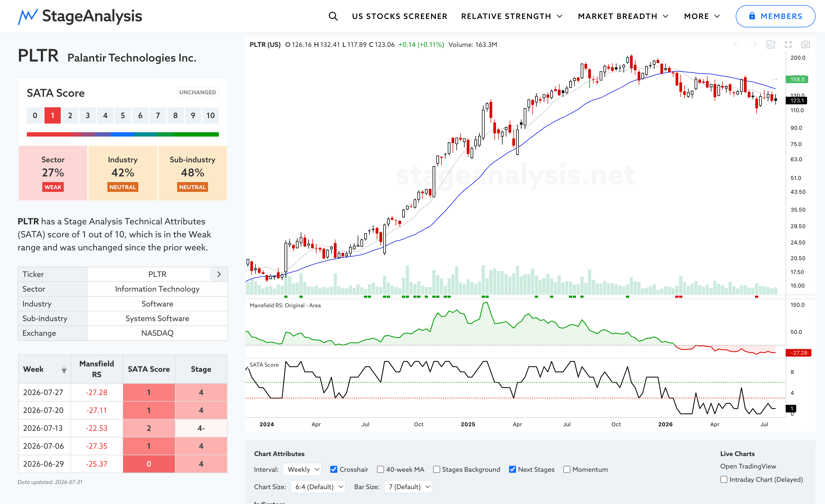This screenshot has height=504, width=825.
Task: Take chart snapshot with camera icon
Action: click(805, 44)
